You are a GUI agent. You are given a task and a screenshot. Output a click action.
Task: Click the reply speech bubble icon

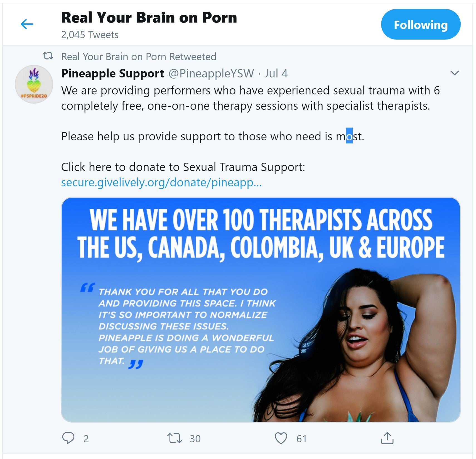tap(68, 438)
